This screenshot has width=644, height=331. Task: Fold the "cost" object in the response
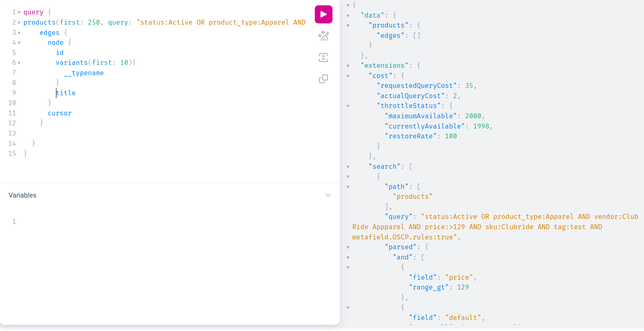[x=348, y=76]
